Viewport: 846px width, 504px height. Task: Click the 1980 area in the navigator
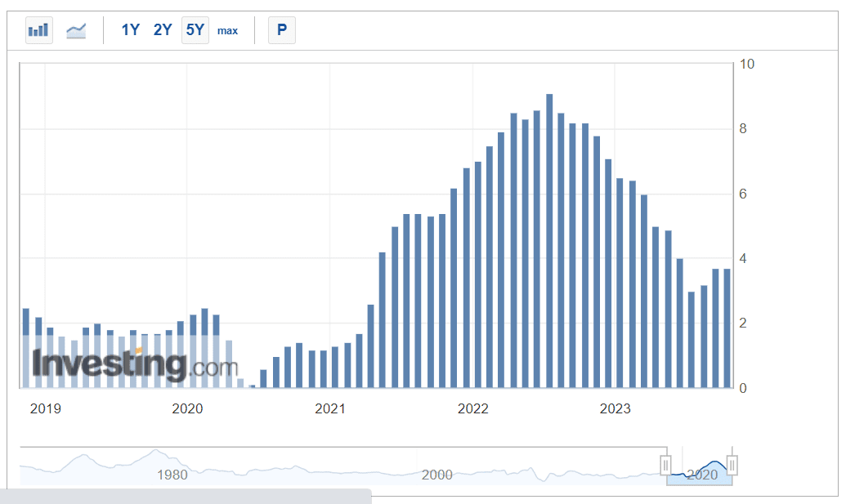coord(172,475)
